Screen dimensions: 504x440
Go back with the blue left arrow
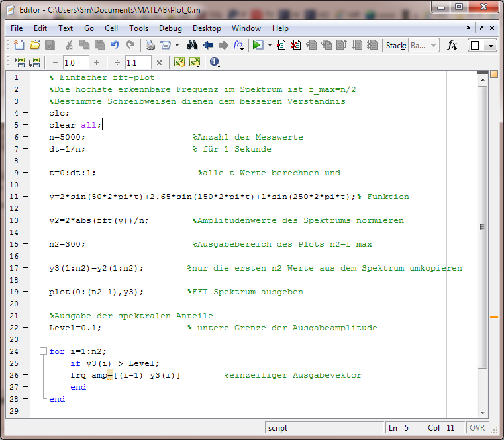[208, 45]
